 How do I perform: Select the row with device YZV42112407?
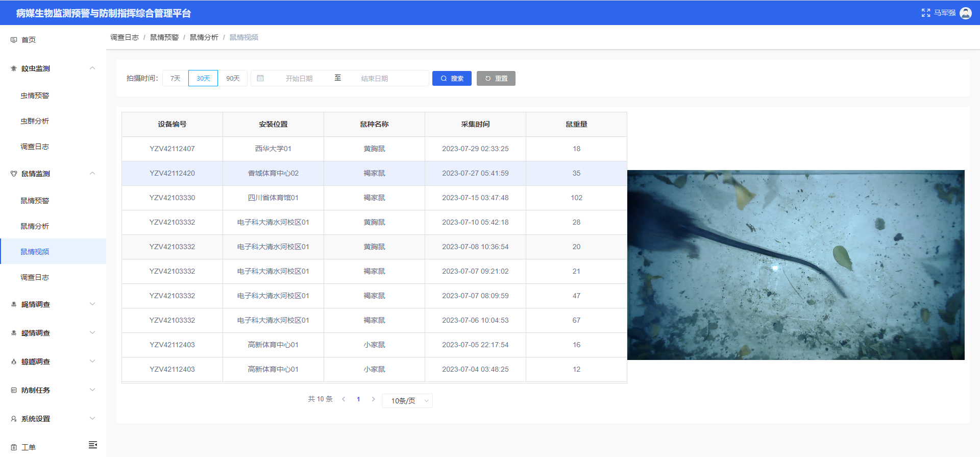[374, 149]
